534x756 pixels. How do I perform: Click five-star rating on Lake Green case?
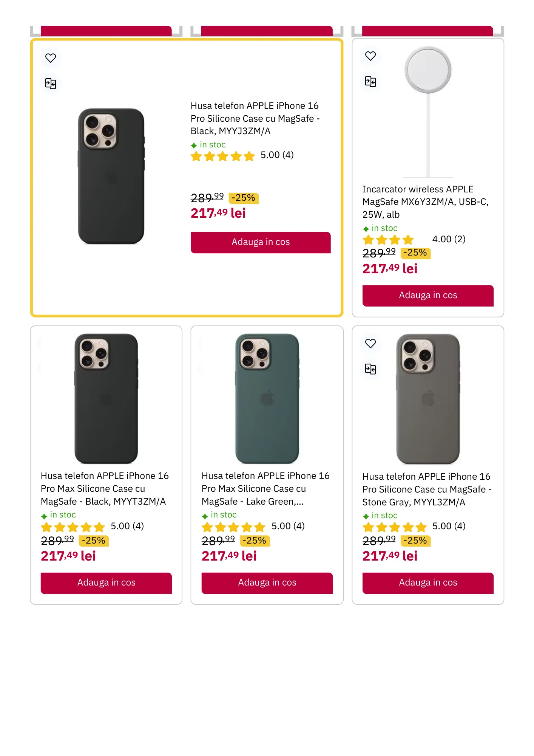point(233,527)
